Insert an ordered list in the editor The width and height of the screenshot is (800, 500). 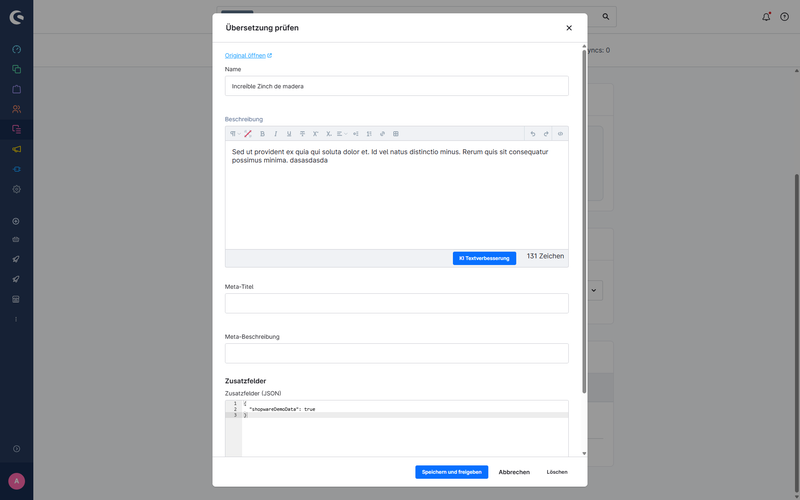click(x=369, y=134)
